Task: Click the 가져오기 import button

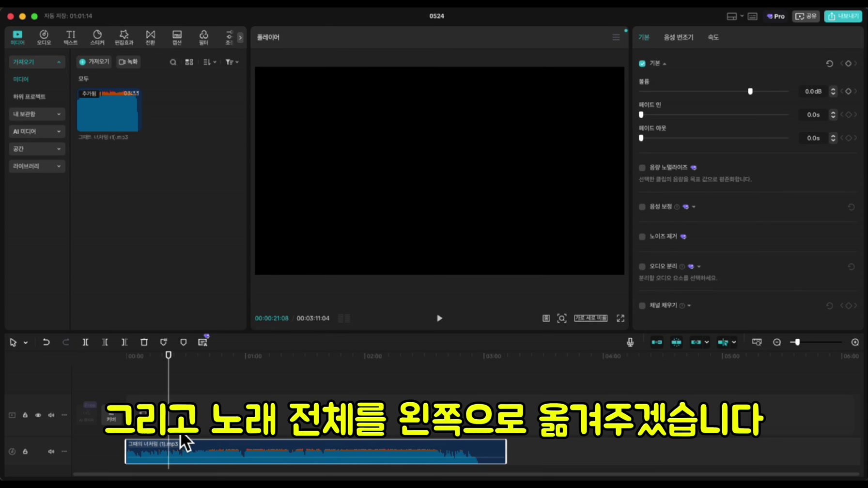Action: [x=94, y=62]
